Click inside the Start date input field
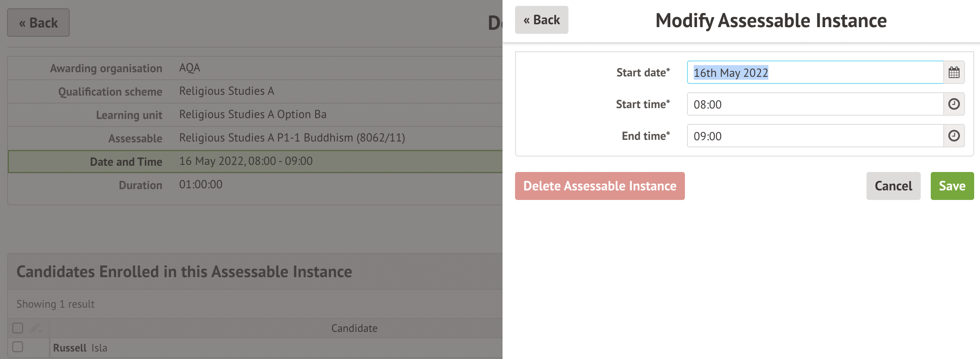 coord(814,72)
